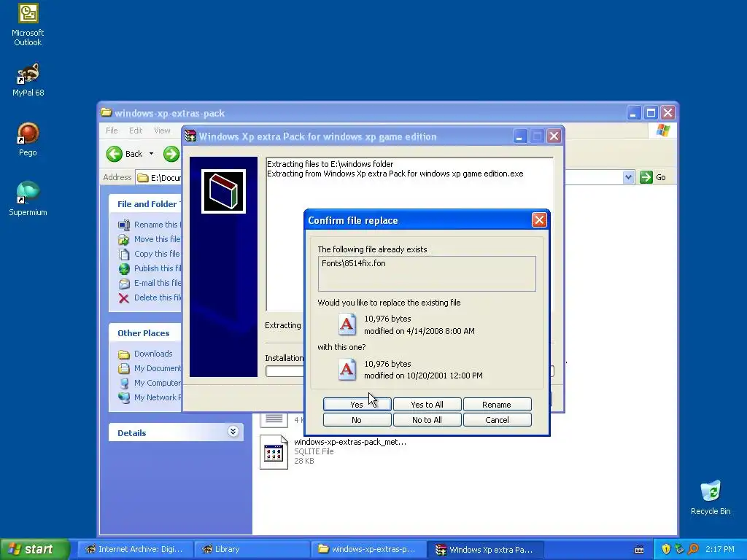Switch to Library taskbar window

(x=252, y=549)
